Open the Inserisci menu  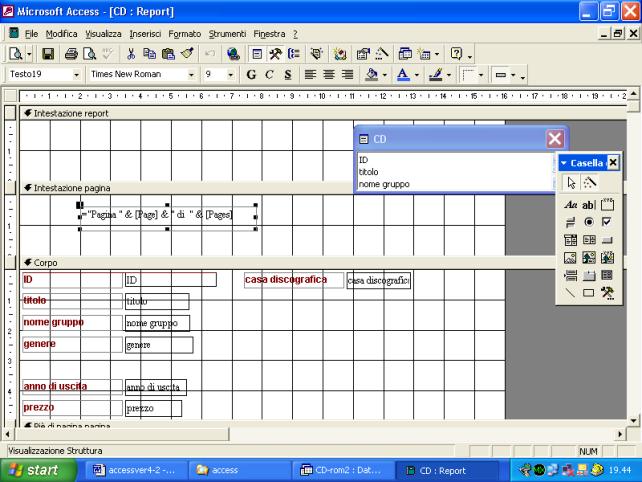tap(145, 34)
